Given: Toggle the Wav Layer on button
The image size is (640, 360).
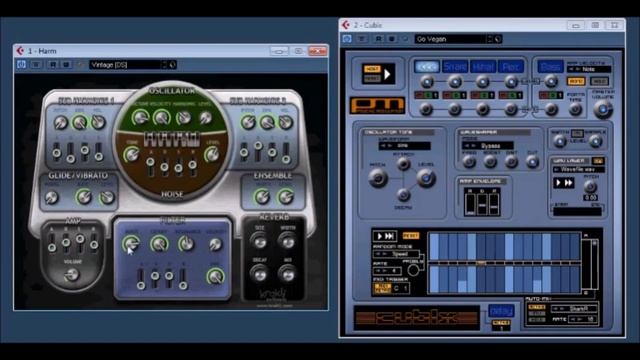Looking at the screenshot, I should coord(598,161).
